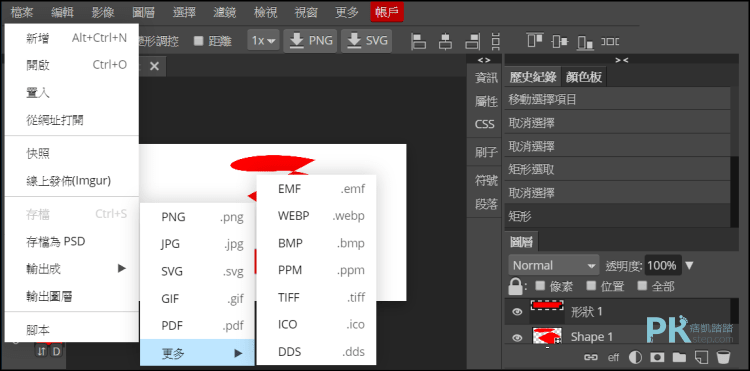
Task: Open the 圖層 menu
Action: [x=143, y=12]
